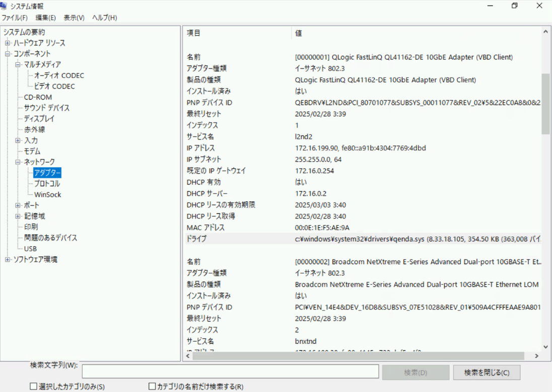Click MAC アドレス value 00:0E:1E:F5:AE:9A
This screenshot has height=392, width=552.
tap(322, 227)
